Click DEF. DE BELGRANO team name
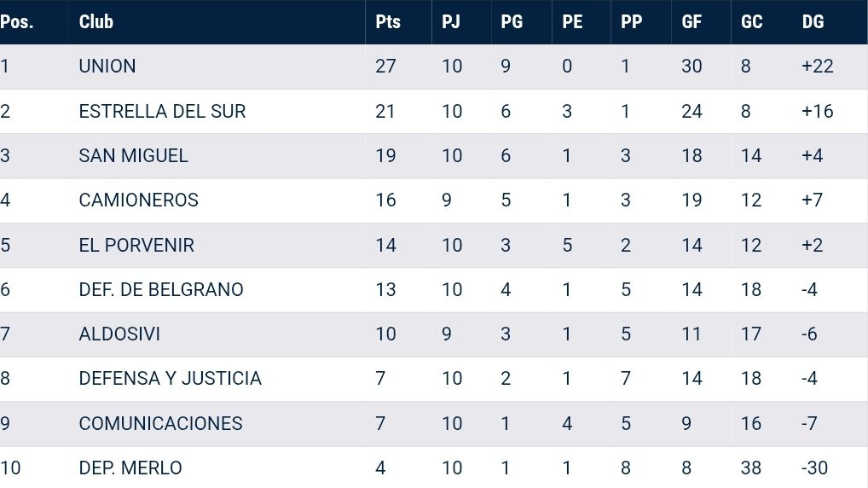 coord(161,290)
